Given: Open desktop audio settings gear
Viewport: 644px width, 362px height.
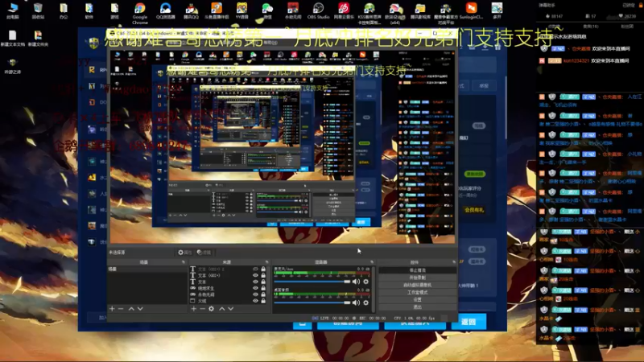Looking at the screenshot, I should coord(366,302).
